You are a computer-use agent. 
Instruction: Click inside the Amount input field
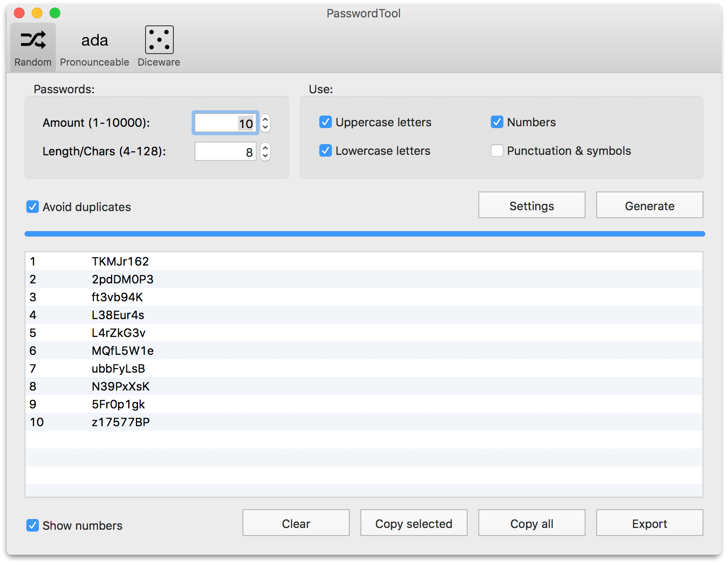[x=225, y=123]
